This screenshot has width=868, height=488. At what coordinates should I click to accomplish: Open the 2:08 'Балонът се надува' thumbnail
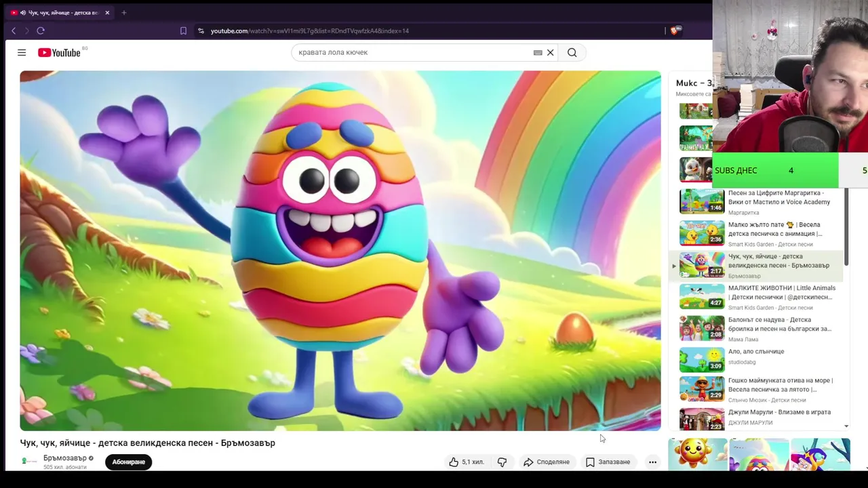pos(702,329)
